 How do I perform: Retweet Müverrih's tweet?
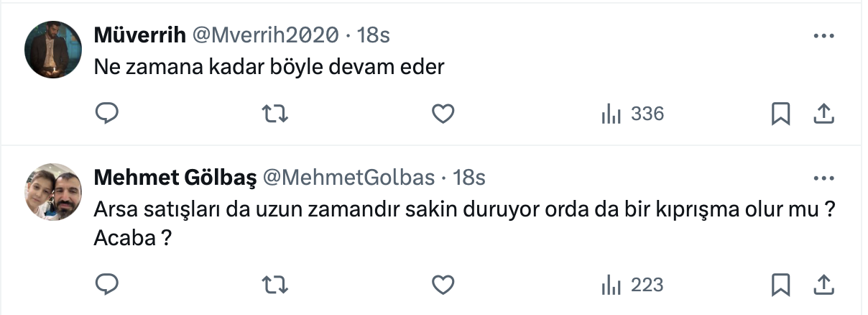pos(272,114)
